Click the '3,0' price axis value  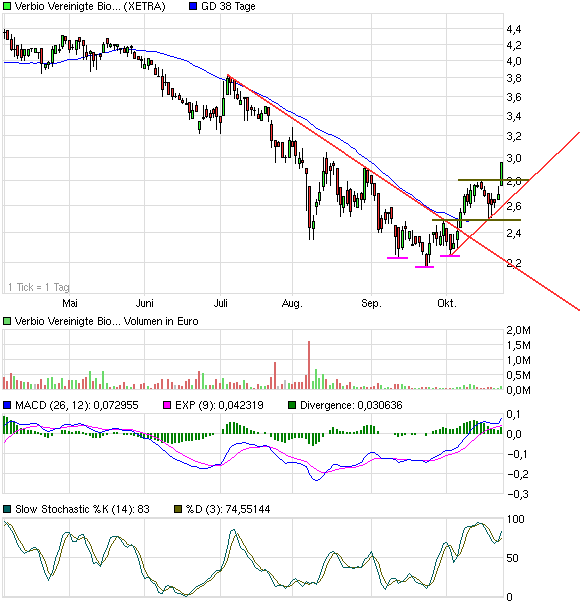point(514,158)
